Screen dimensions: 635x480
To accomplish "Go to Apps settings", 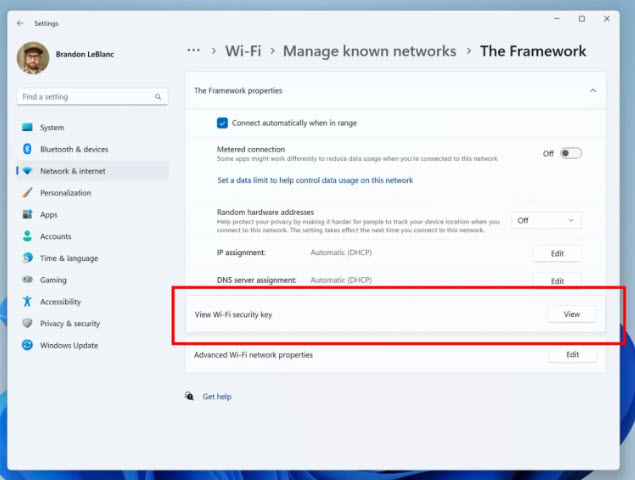I will coord(92,215).
